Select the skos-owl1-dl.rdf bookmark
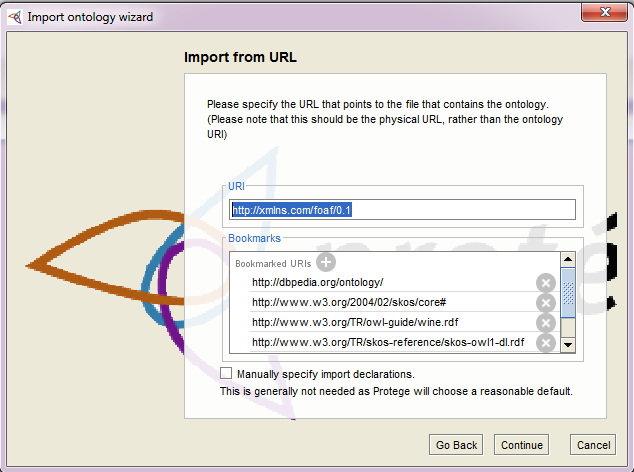The height and width of the screenshot is (472, 634). click(x=388, y=342)
